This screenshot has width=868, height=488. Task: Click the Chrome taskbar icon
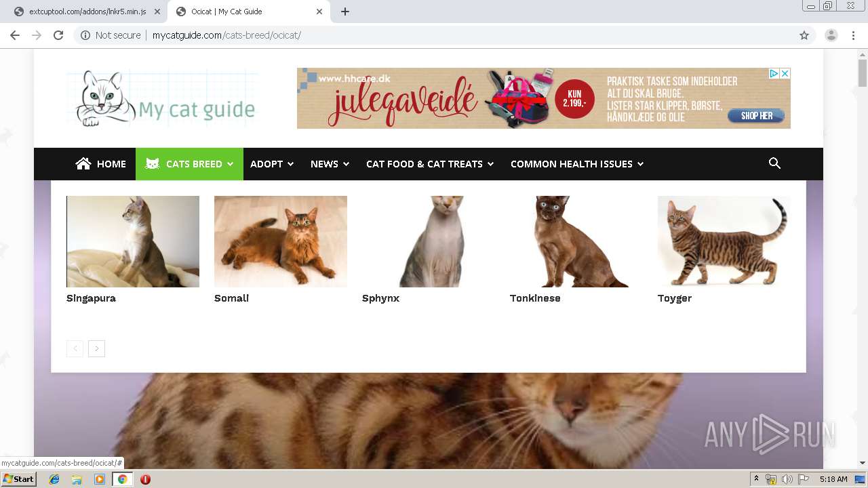(122, 479)
